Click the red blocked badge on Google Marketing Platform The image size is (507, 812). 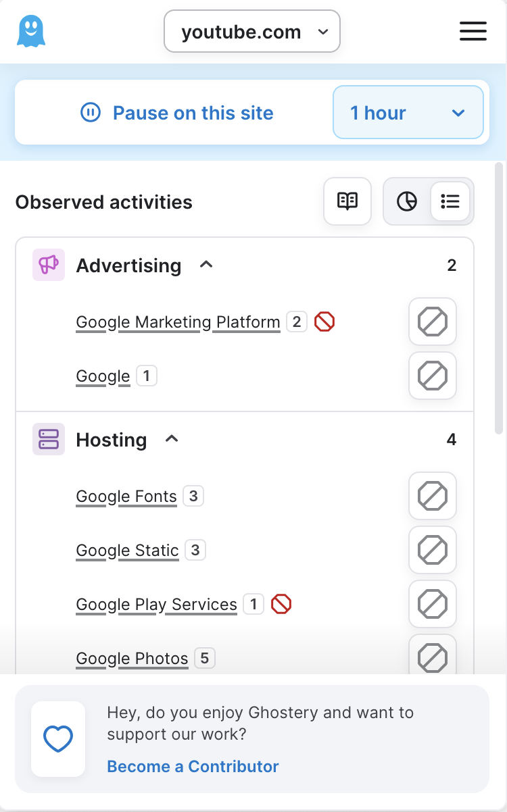pyautogui.click(x=324, y=322)
